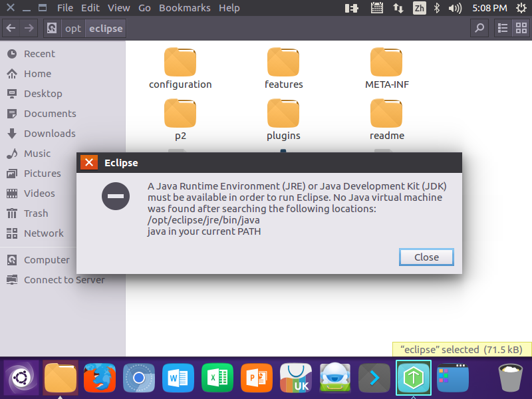Open Music in sidebar
This screenshot has width=532, height=399.
(x=38, y=154)
